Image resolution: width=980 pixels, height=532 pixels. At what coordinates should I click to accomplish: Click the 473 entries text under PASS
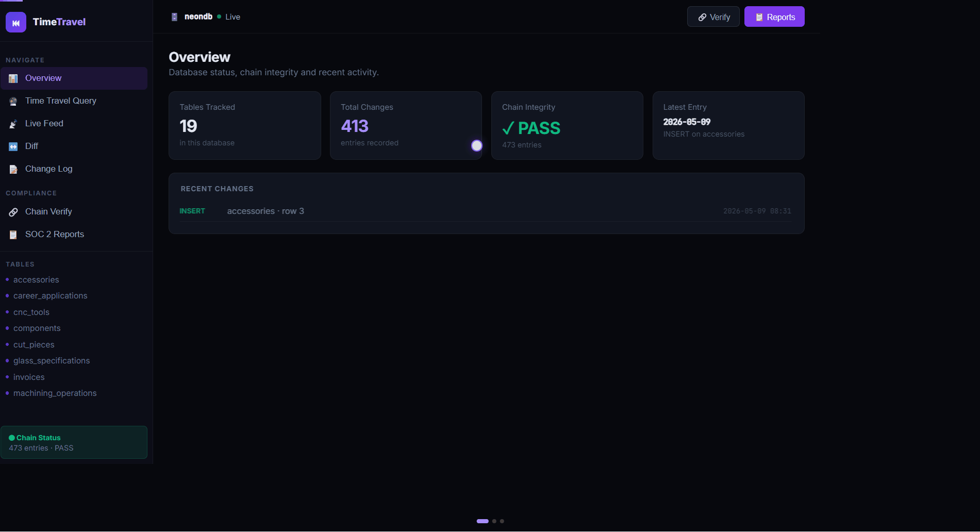click(522, 145)
